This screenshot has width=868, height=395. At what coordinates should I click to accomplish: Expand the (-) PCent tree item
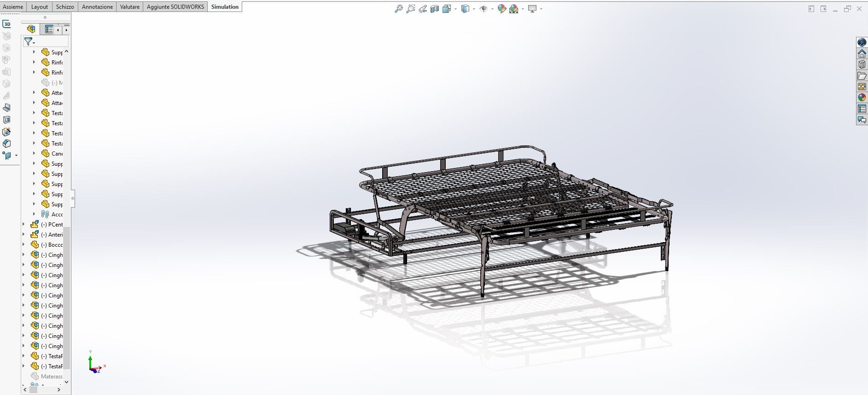coord(24,224)
